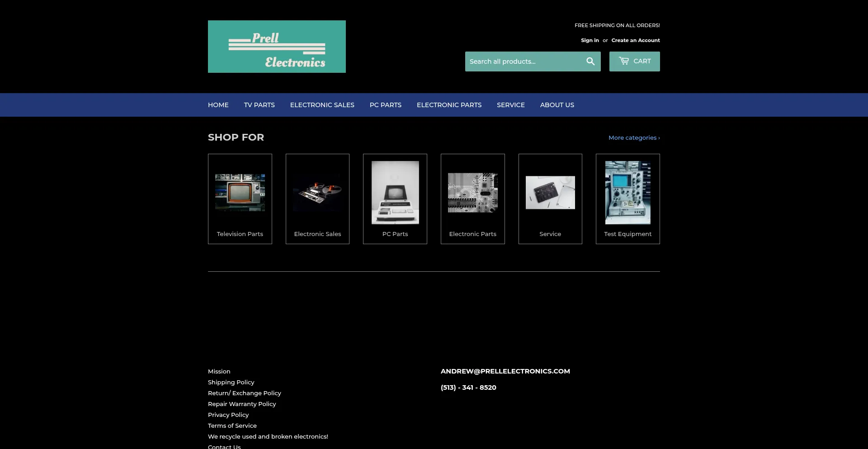
Task: Click the andrew@prellelectronics.com email link
Action: click(x=505, y=371)
